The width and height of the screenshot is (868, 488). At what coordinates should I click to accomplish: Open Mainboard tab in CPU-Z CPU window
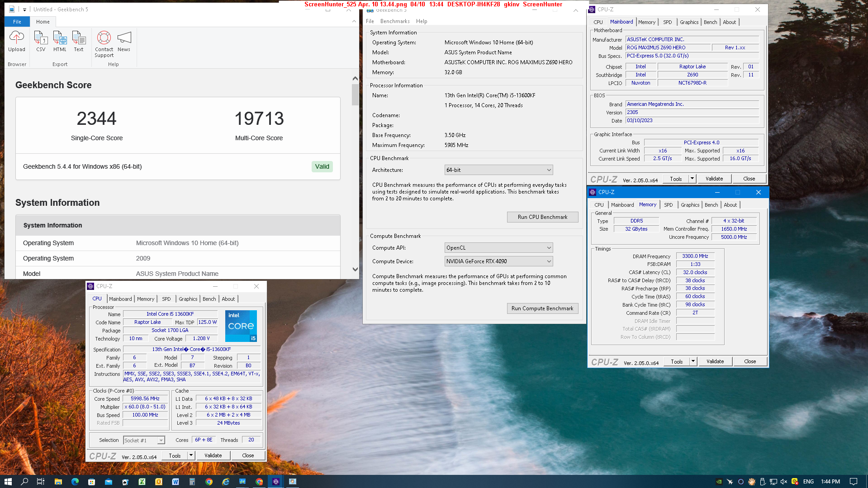(x=120, y=299)
